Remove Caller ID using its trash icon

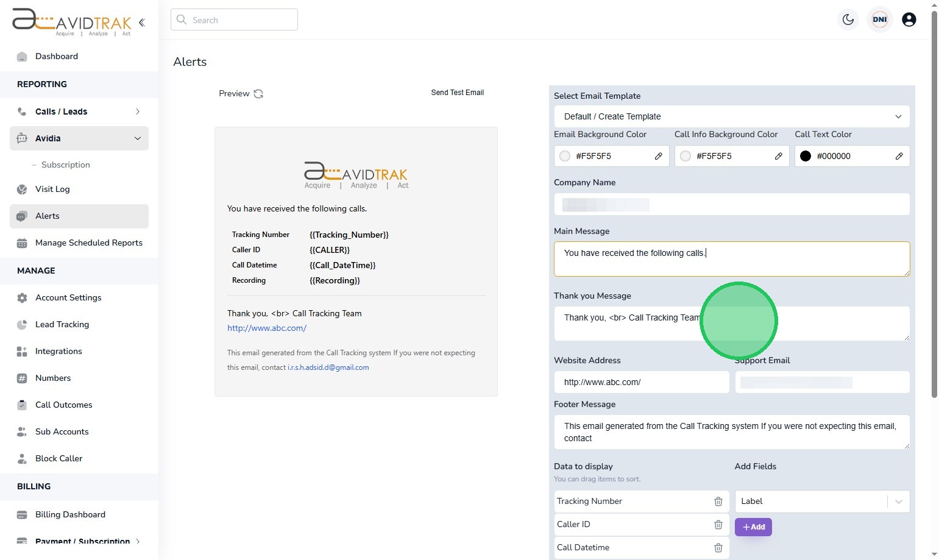(718, 525)
